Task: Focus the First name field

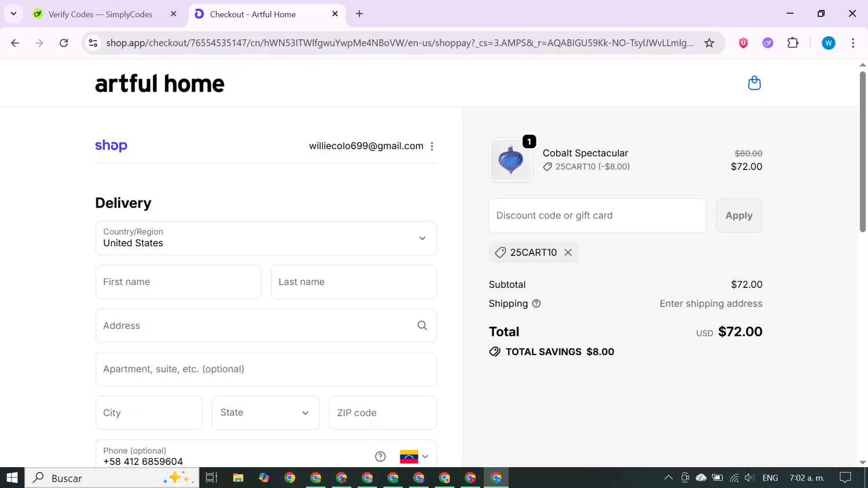Action: [x=178, y=282]
